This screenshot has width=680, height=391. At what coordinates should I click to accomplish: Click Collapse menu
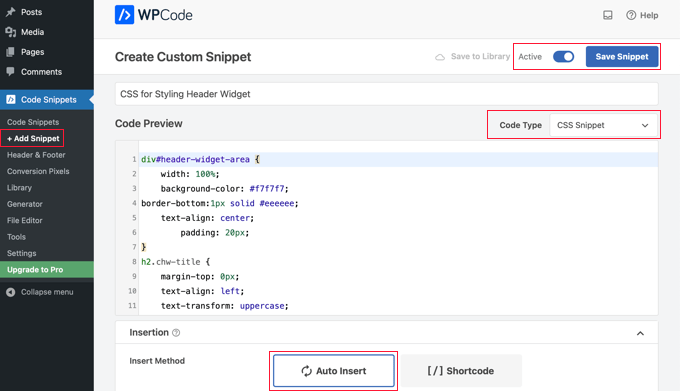[47, 292]
